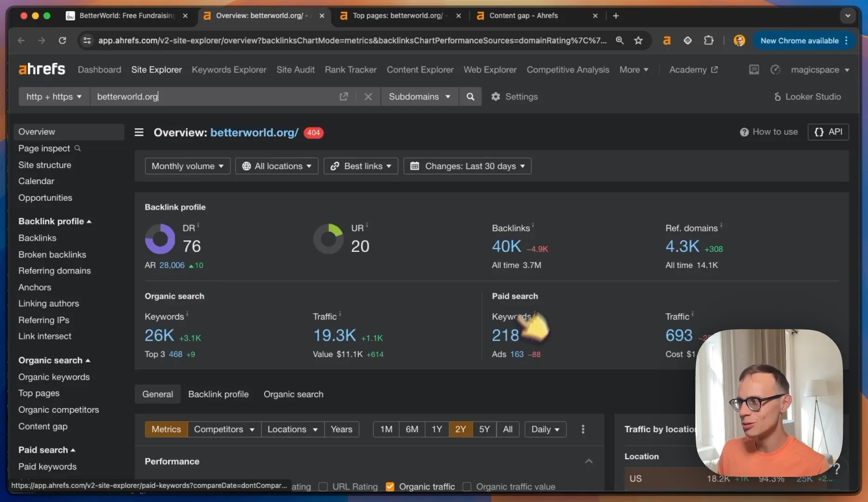Open the How to use link
The height and width of the screenshot is (502, 868).
769,132
